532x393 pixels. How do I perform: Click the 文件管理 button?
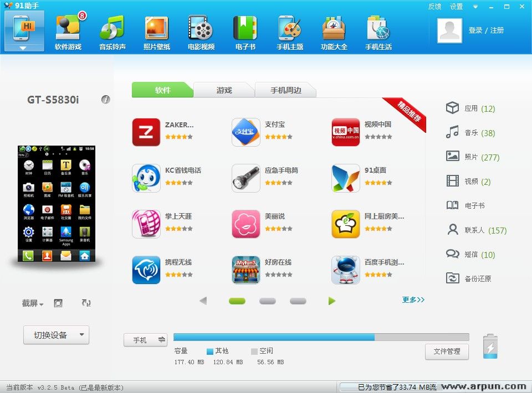[x=447, y=351]
